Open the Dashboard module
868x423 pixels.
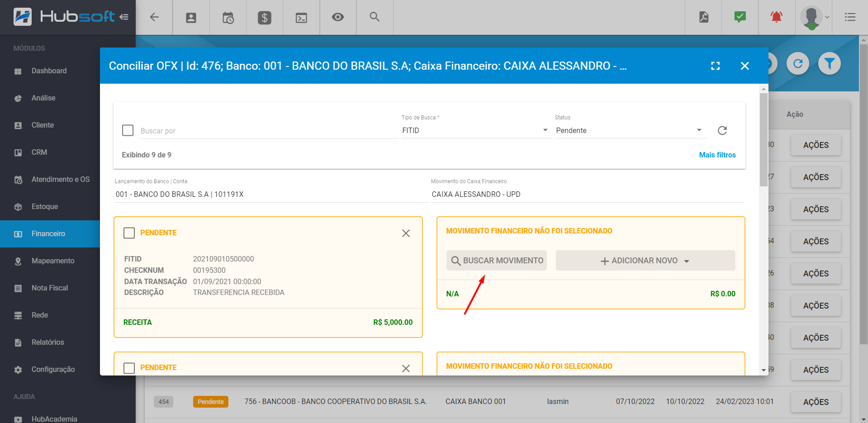50,71
